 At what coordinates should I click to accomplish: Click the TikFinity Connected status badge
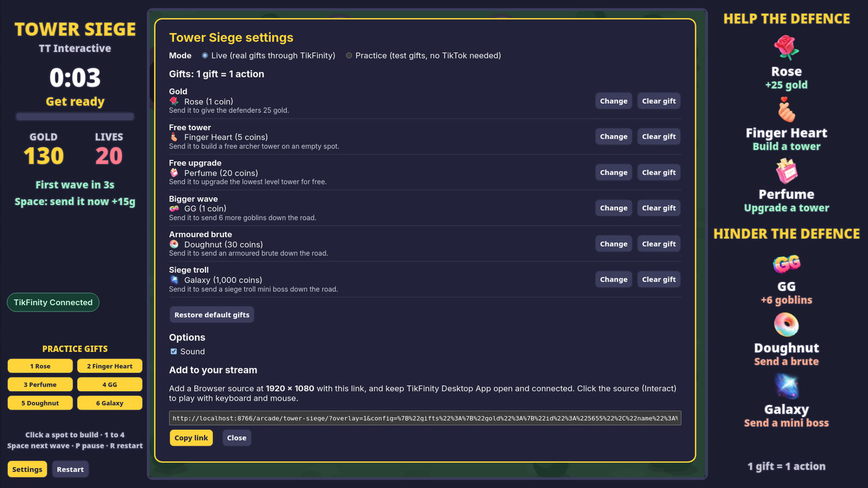point(53,302)
